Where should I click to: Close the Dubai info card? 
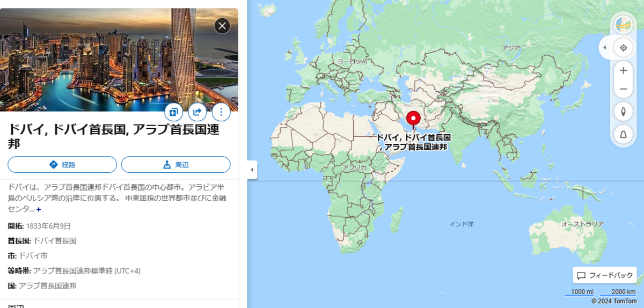click(222, 26)
